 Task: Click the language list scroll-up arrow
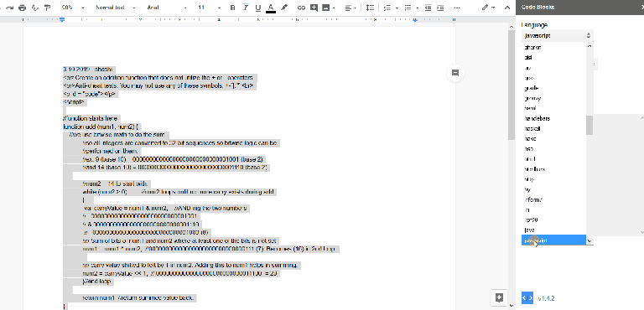589,46
